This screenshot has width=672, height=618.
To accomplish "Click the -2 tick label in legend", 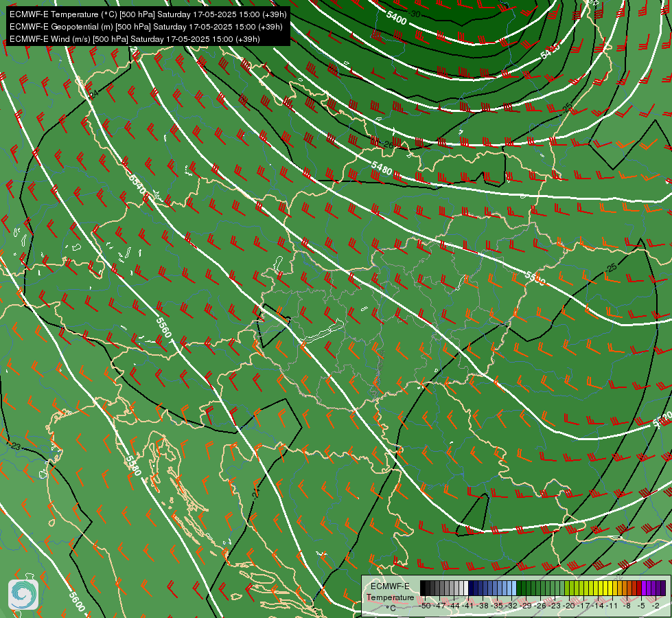I will pyautogui.click(x=656, y=606).
